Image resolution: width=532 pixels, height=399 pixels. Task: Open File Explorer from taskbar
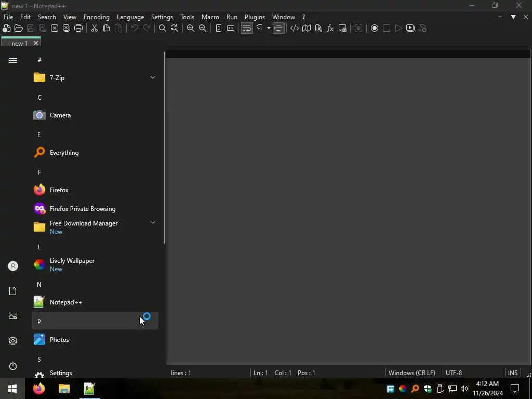[64, 389]
